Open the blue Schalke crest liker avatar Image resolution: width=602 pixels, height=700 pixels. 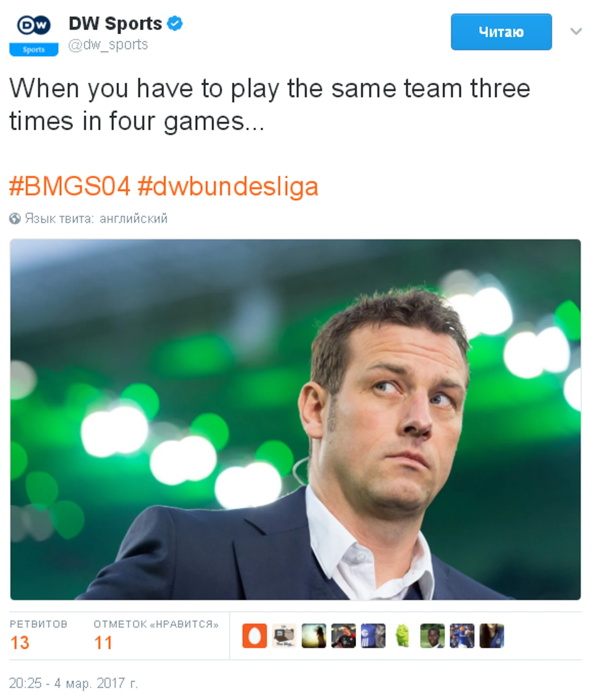tap(373, 635)
